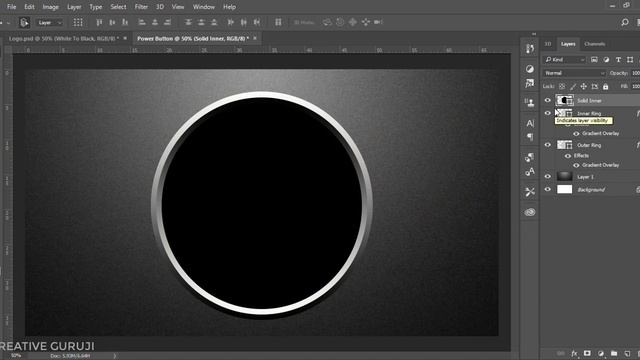Align left edges of layers

coord(142,22)
